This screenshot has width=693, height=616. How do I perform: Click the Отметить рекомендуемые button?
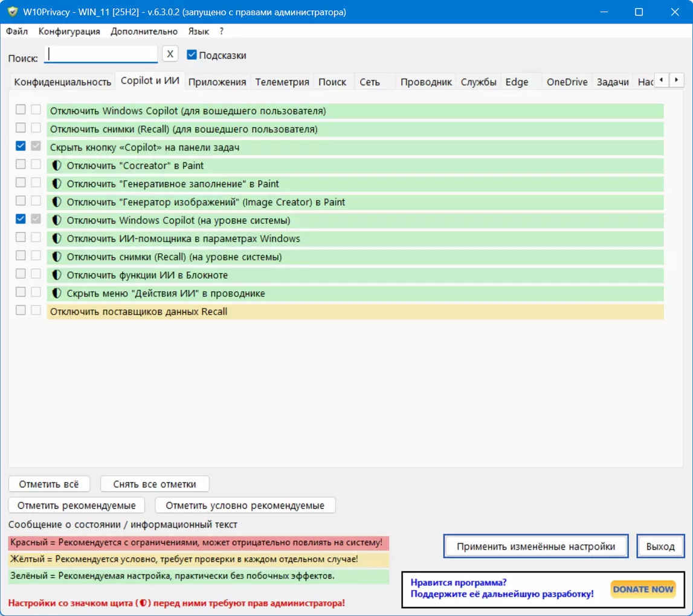point(77,505)
